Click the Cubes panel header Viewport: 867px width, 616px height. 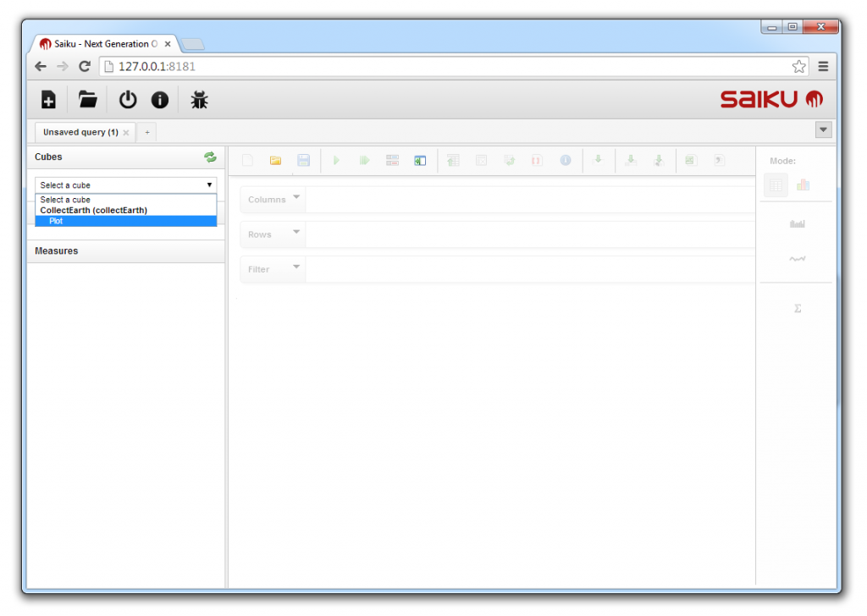[126, 157]
